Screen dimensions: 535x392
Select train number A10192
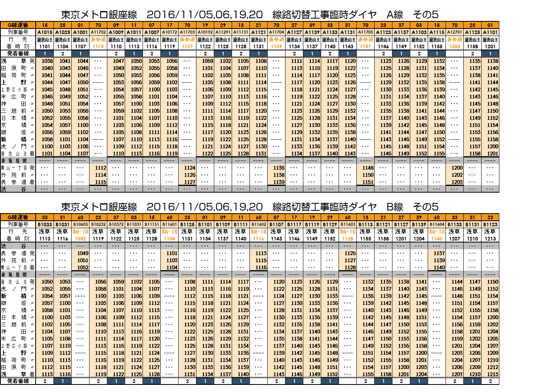(x=205, y=32)
